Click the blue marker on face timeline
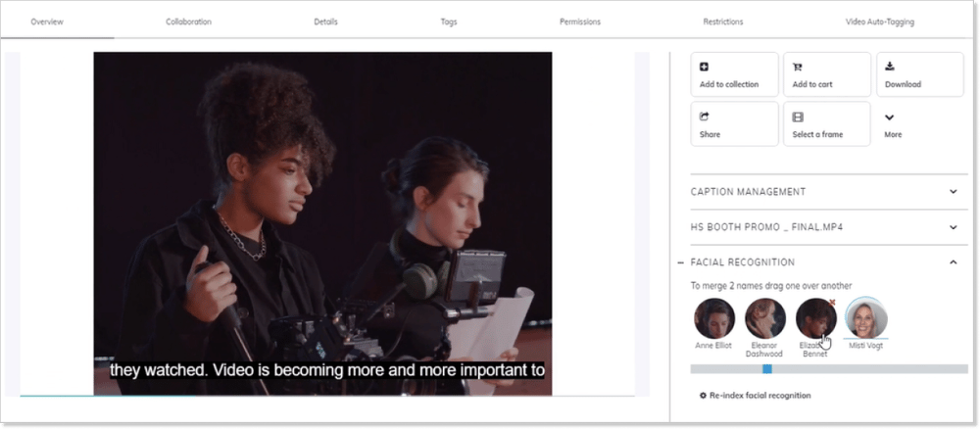The image size is (980, 429). pos(767,369)
